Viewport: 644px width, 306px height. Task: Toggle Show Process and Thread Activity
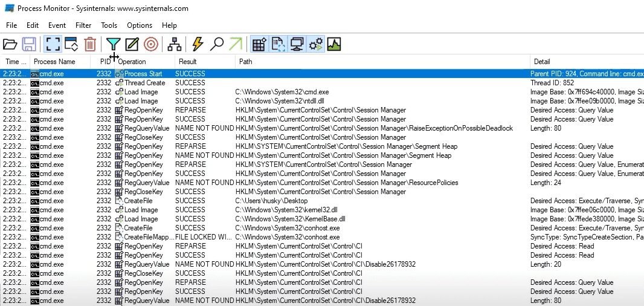click(316, 44)
